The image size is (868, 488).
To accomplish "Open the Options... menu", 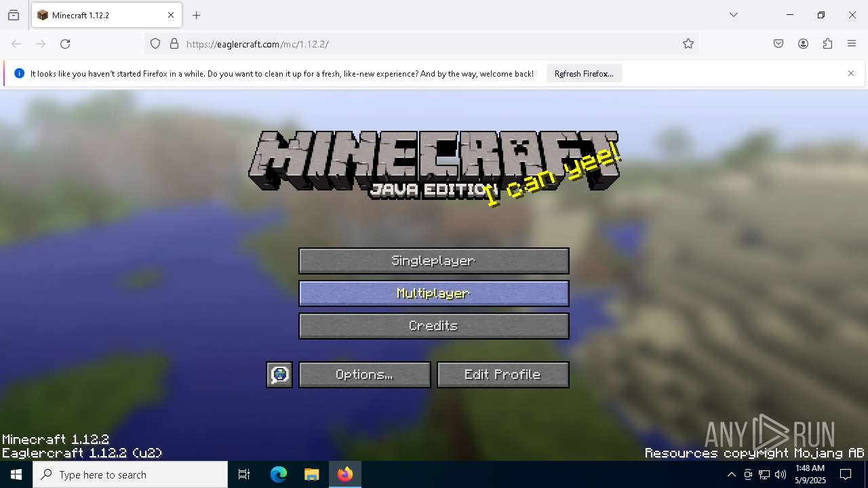I will point(365,375).
